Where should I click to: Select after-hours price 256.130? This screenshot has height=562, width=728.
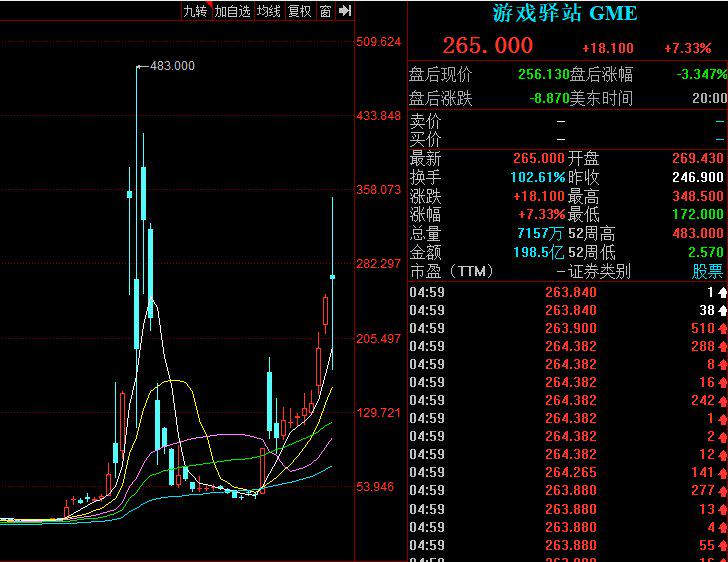[x=544, y=74]
